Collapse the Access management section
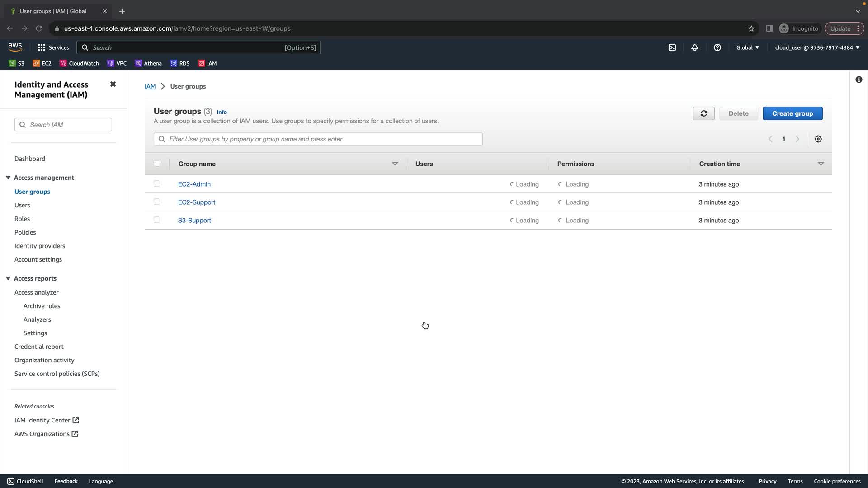Image resolution: width=868 pixels, height=488 pixels. point(8,178)
